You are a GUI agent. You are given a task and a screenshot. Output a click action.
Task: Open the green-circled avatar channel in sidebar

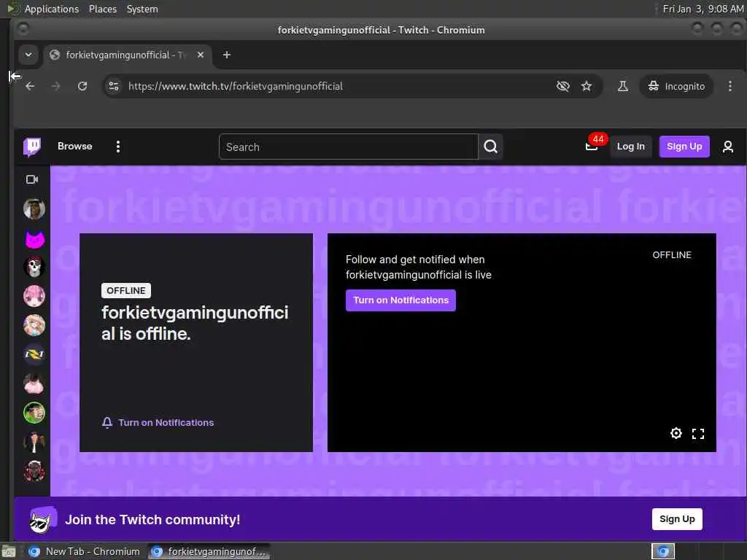[34, 413]
